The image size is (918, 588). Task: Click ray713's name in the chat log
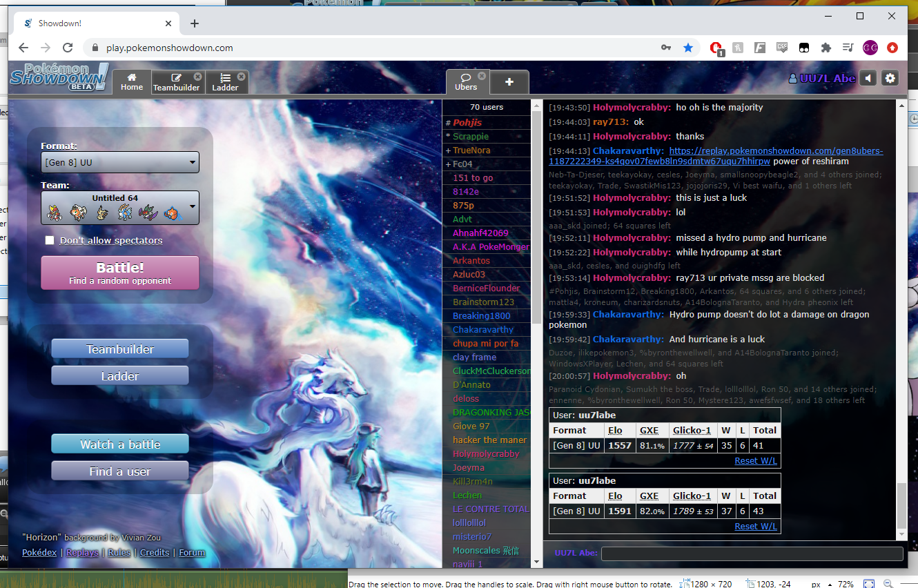pyautogui.click(x=610, y=122)
